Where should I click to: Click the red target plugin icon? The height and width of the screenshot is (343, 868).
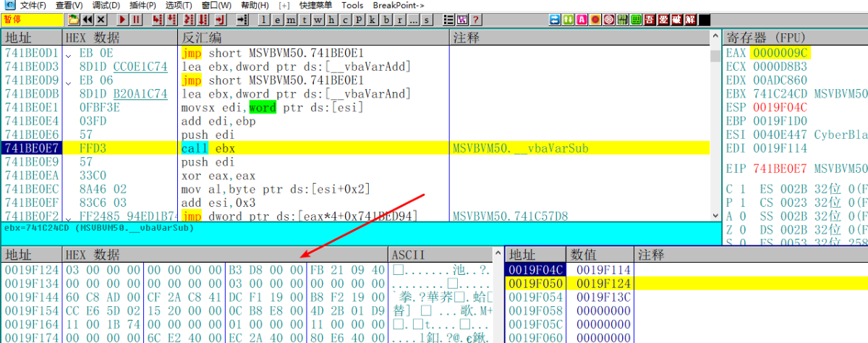608,19
